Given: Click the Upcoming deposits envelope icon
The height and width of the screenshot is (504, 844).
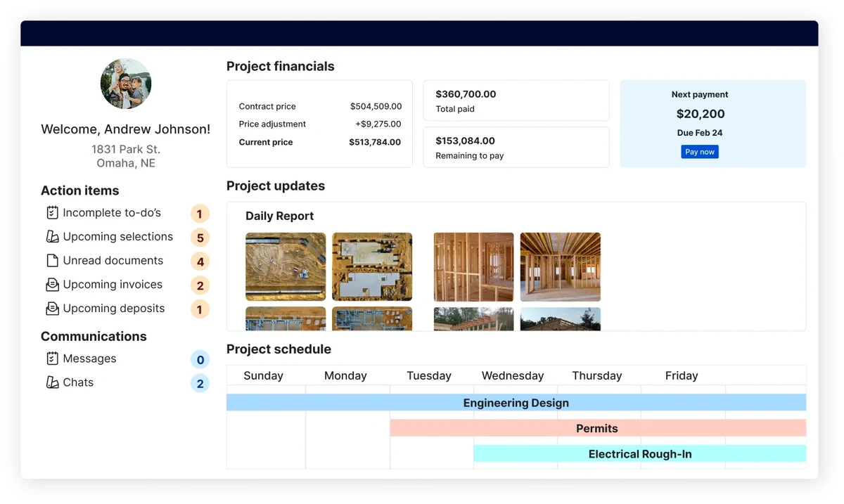Looking at the screenshot, I should coord(52,308).
